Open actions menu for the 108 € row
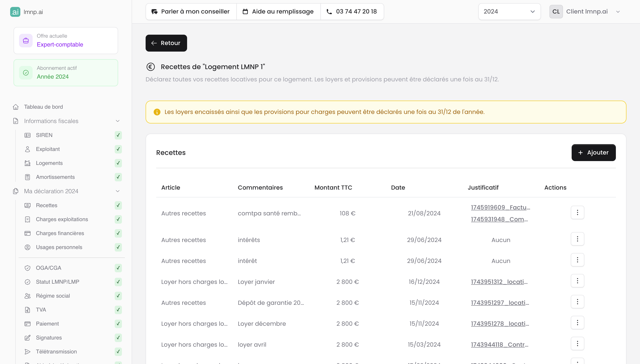Screen dimensions: 640x364 (x=577, y=212)
